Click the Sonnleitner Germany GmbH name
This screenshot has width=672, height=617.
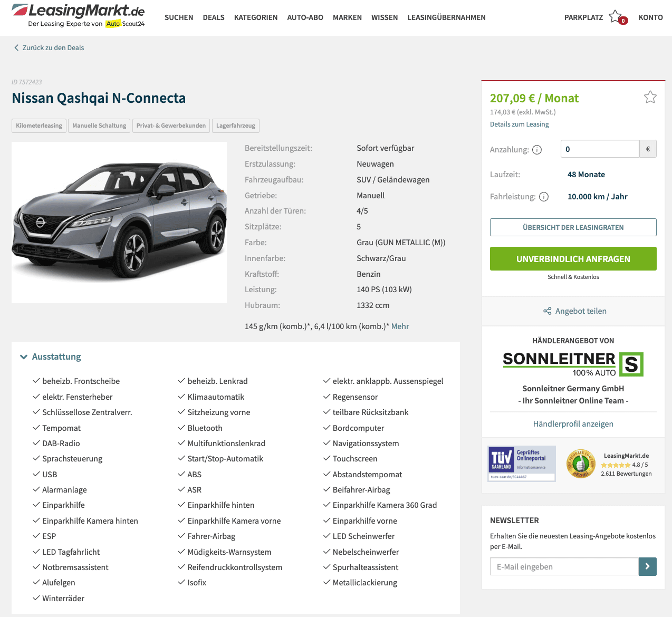[x=573, y=389]
